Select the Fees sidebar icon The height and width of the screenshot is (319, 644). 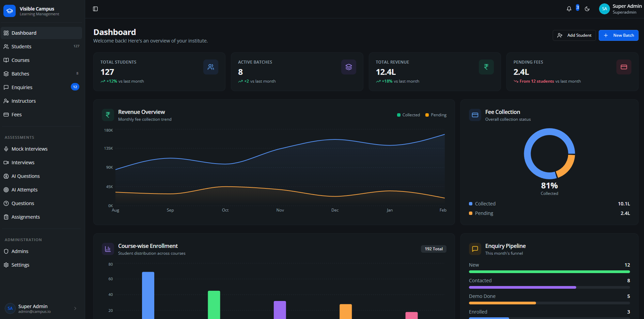6,115
